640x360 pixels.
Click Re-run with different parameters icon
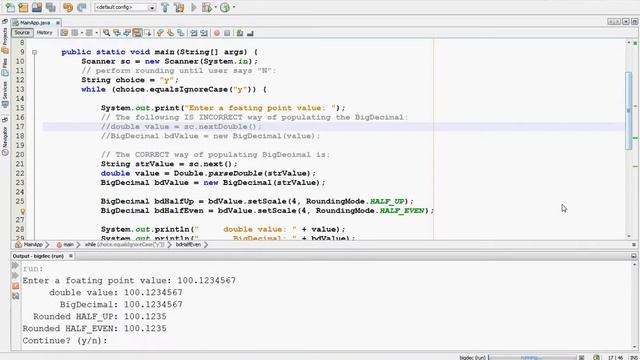pos(16,276)
